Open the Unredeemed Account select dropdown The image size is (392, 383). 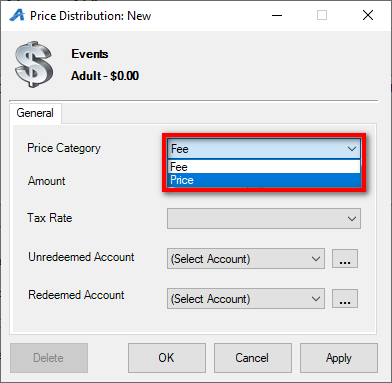coord(246,259)
